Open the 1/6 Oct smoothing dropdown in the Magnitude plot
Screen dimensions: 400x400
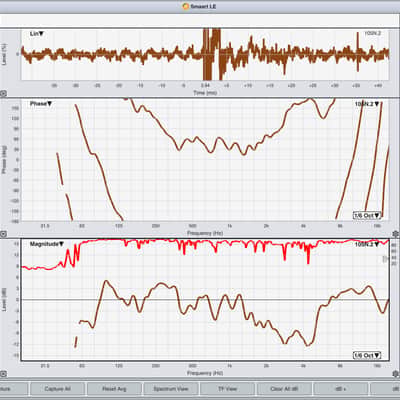point(367,355)
